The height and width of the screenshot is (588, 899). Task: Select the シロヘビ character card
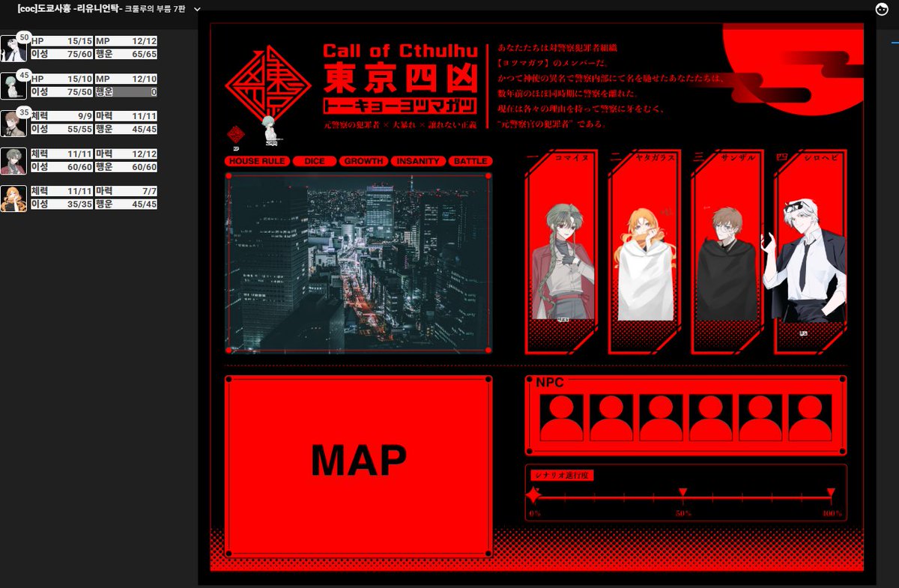809,253
